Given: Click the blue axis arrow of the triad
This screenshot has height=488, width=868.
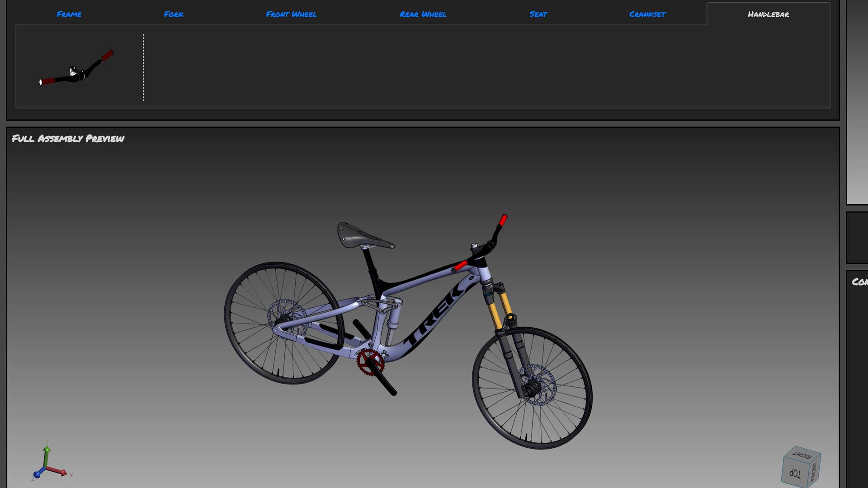Looking at the screenshot, I should click(37, 475).
